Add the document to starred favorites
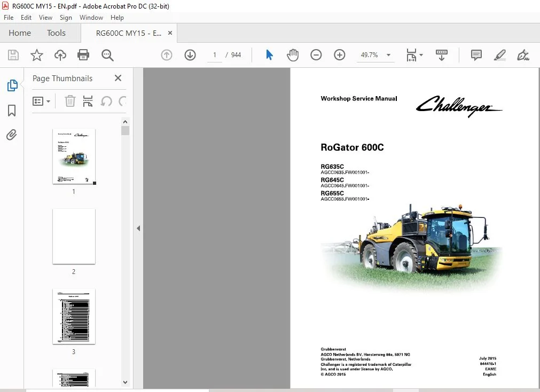 point(36,55)
